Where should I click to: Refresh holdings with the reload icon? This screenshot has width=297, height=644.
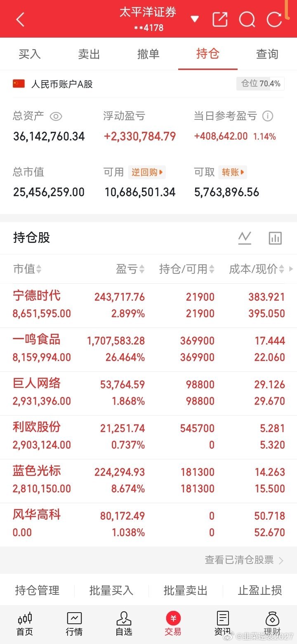[x=274, y=19]
